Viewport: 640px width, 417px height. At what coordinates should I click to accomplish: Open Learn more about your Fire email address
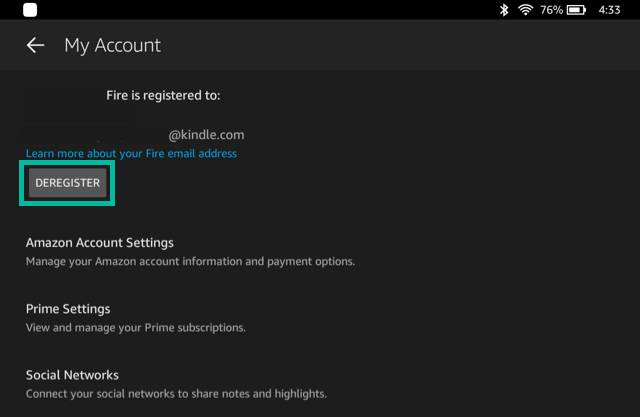point(131,154)
